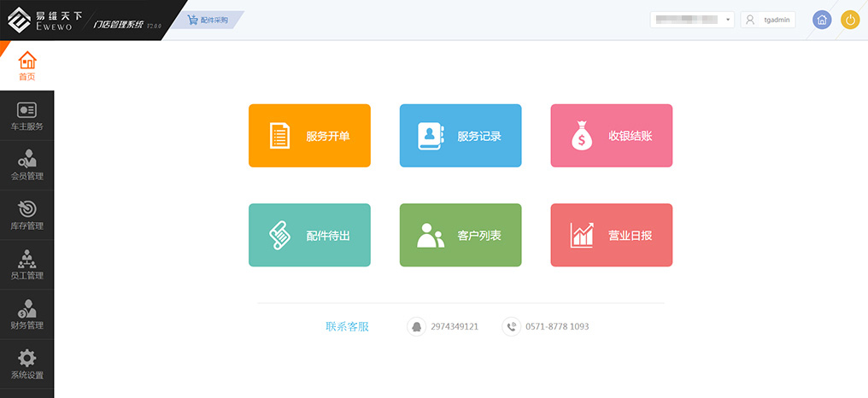The image size is (868, 398).
Task: Open the 配件采购 tab
Action: click(x=207, y=20)
